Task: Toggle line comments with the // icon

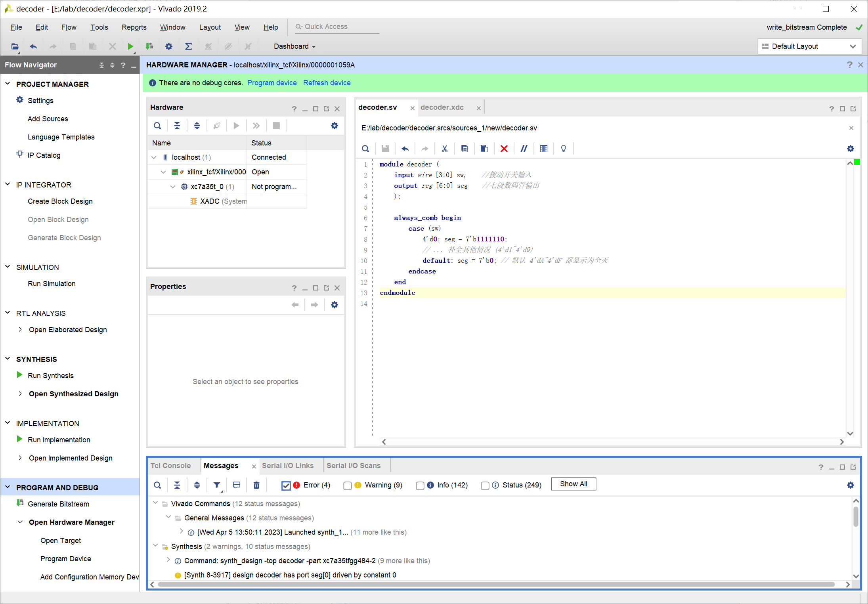Action: (x=524, y=149)
